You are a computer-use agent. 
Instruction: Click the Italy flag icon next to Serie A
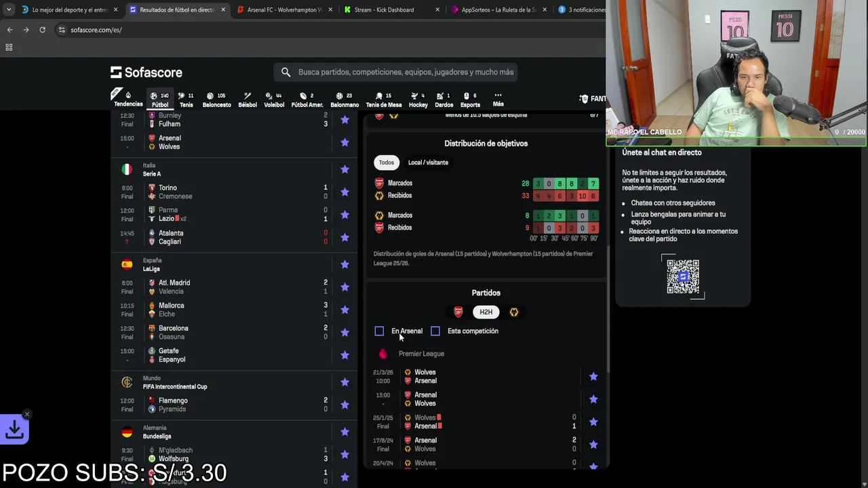pos(127,169)
